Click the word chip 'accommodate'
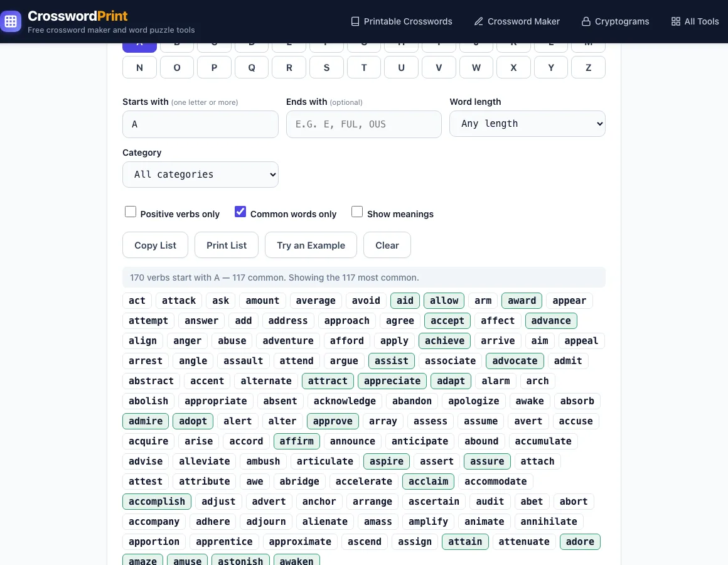728x565 pixels. click(496, 482)
